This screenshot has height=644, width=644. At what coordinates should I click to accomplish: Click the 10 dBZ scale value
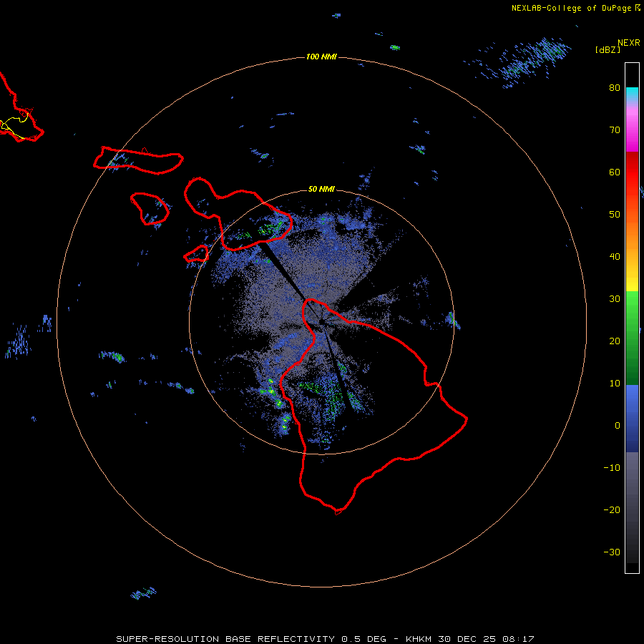click(x=615, y=384)
